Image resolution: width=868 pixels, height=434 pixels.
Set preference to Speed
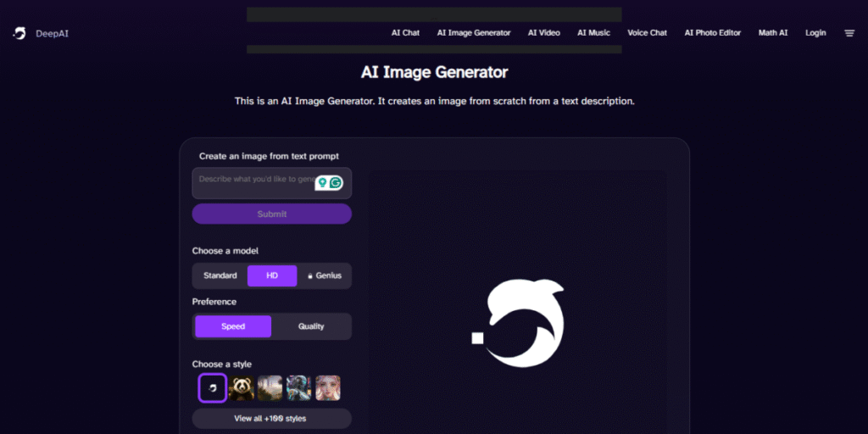pos(233,326)
